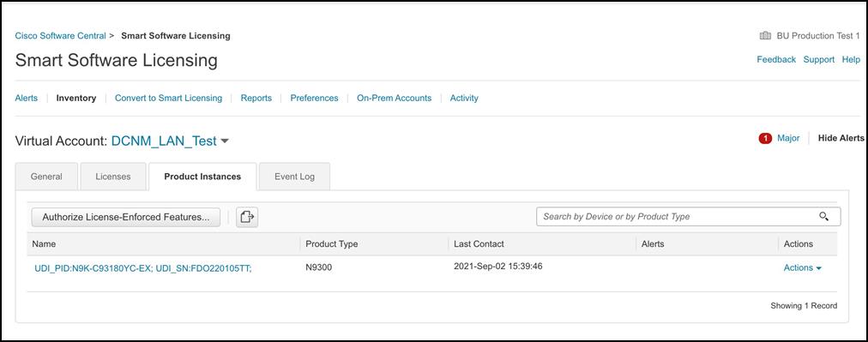Click the Alerts column header
868x342 pixels.
[x=653, y=244]
